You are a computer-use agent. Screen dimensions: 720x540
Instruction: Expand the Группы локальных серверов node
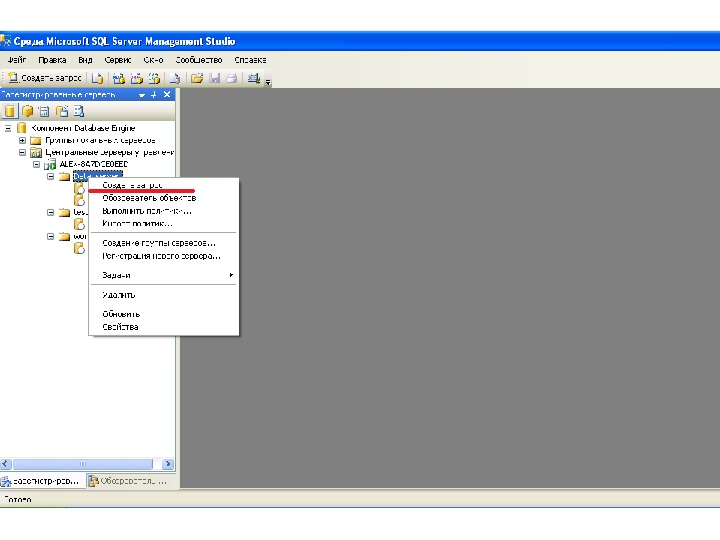(x=22, y=140)
